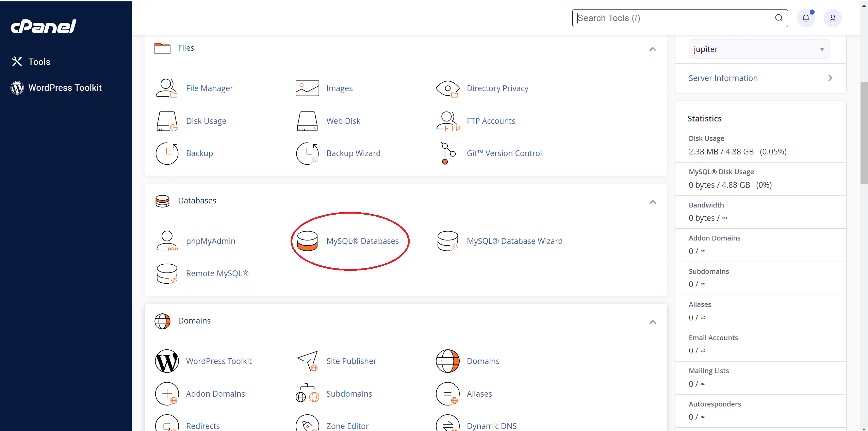
Task: Click the Email Accounts statistics label
Action: pos(713,338)
